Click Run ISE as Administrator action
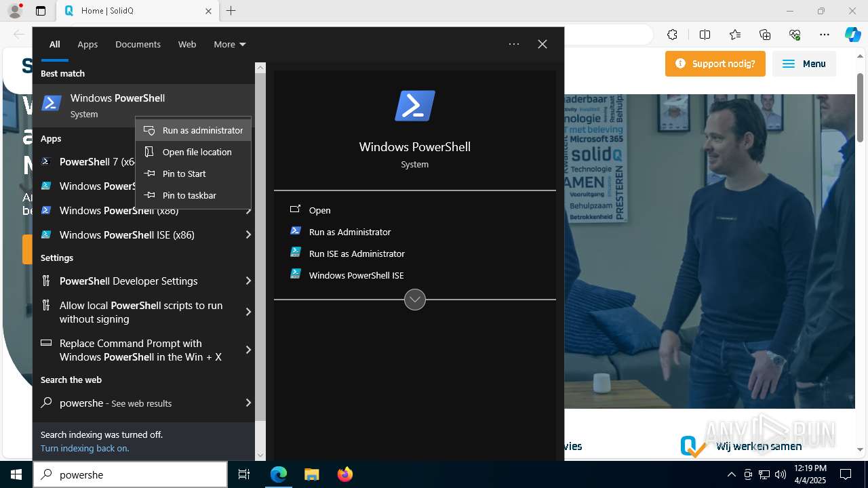868x488 pixels. click(x=415, y=253)
